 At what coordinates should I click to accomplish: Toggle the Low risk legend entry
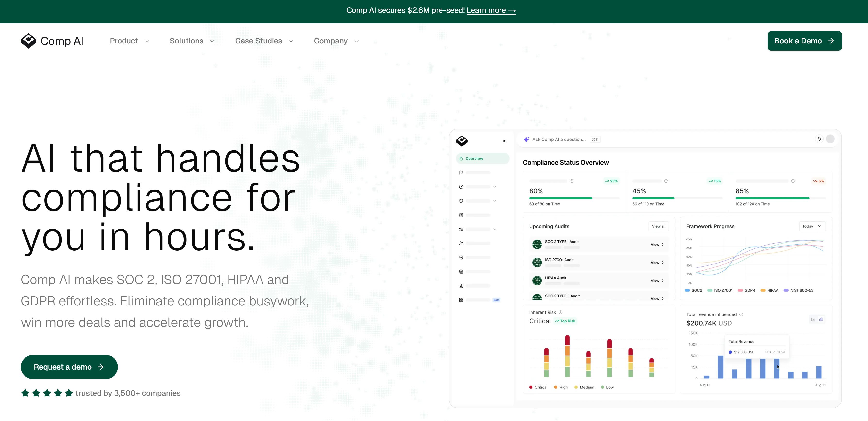point(607,387)
